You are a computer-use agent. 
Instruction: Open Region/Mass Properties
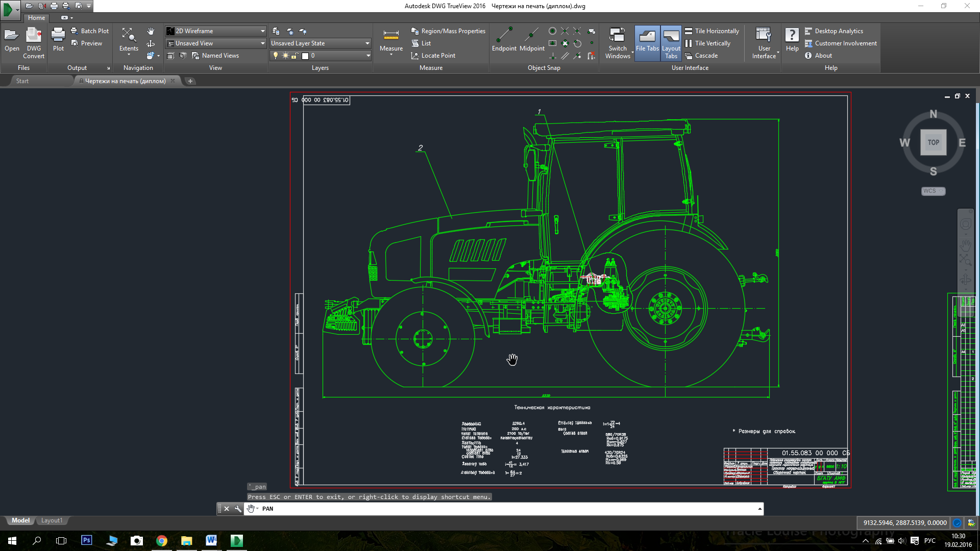coord(448,31)
